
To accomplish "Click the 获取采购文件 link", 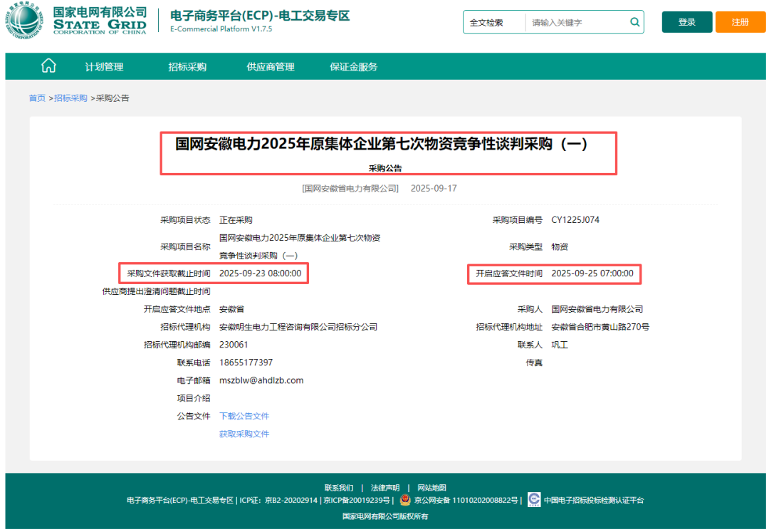I will pyautogui.click(x=246, y=434).
